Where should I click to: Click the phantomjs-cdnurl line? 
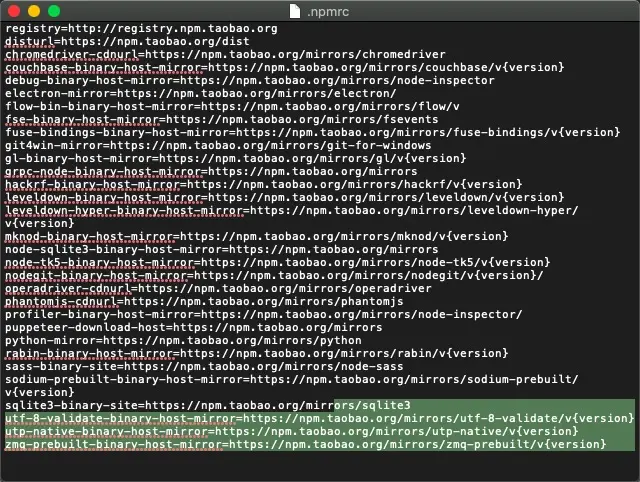[204, 302]
